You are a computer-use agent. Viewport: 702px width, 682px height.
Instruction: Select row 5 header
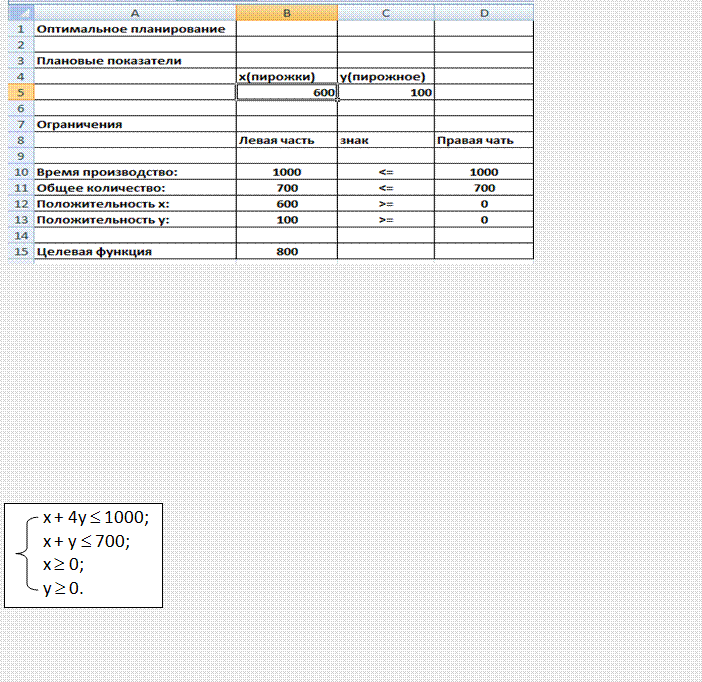click(x=22, y=92)
